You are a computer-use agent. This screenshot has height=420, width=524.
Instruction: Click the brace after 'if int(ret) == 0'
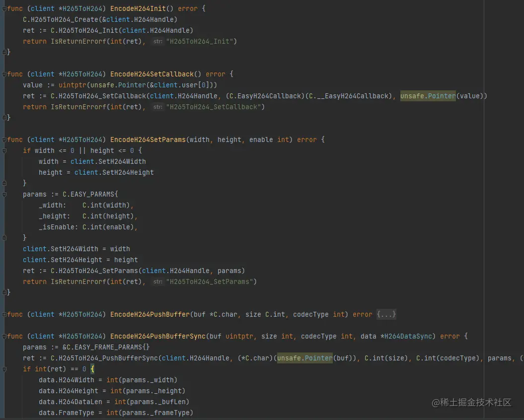[92, 369]
